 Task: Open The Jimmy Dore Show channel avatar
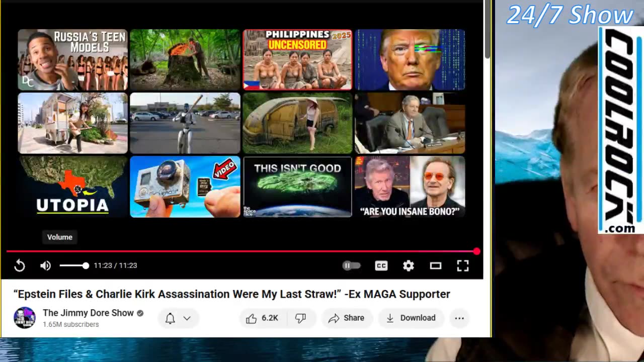coord(24,318)
